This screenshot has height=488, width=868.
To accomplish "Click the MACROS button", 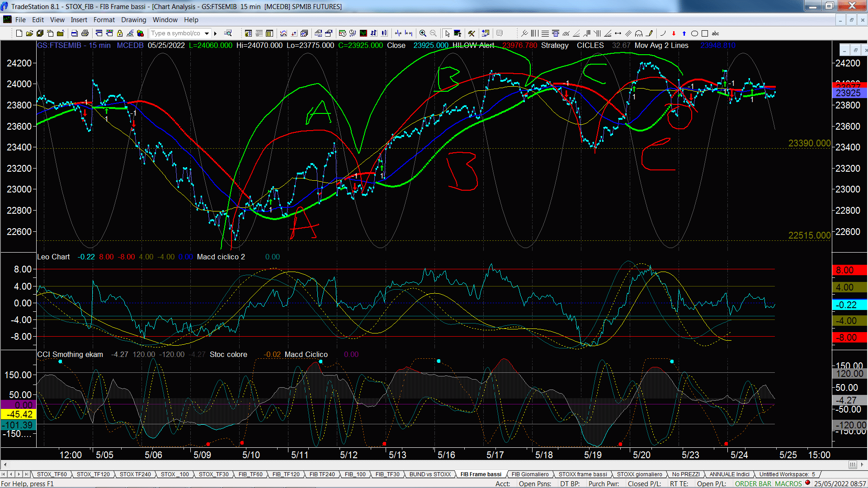I will [x=788, y=483].
